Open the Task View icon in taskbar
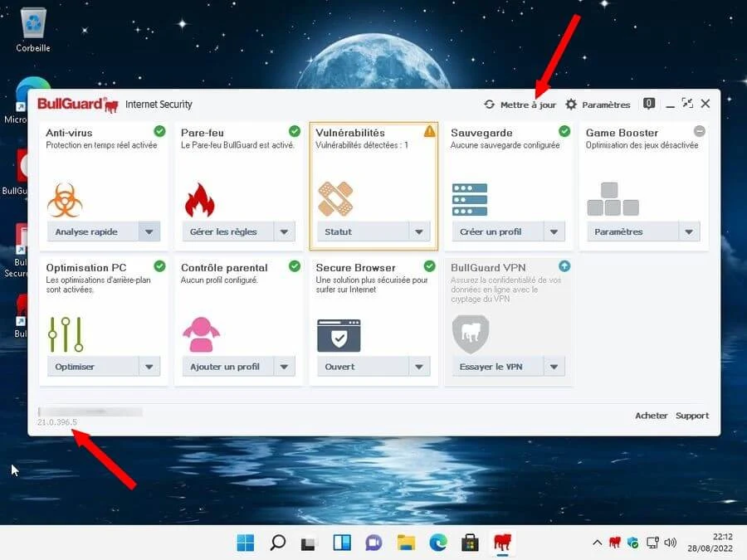The height and width of the screenshot is (560, 747). pyautogui.click(x=310, y=543)
